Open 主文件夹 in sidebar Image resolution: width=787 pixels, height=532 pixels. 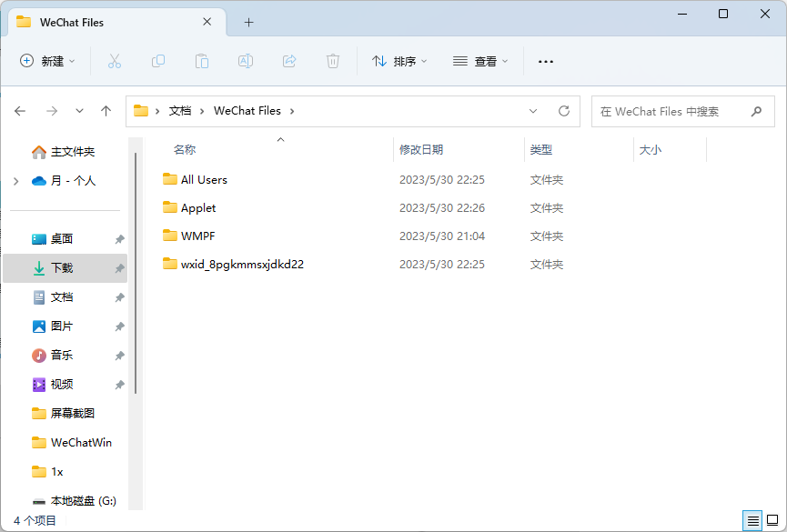(64, 152)
